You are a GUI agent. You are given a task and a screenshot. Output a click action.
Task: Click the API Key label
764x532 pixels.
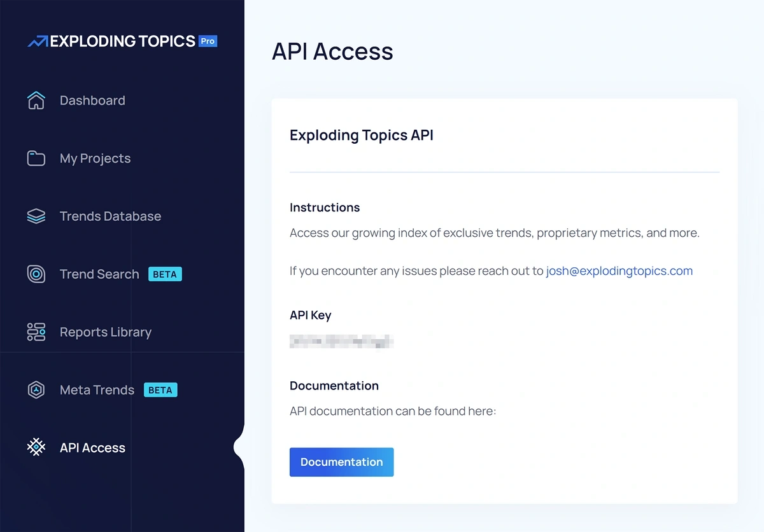click(x=311, y=315)
